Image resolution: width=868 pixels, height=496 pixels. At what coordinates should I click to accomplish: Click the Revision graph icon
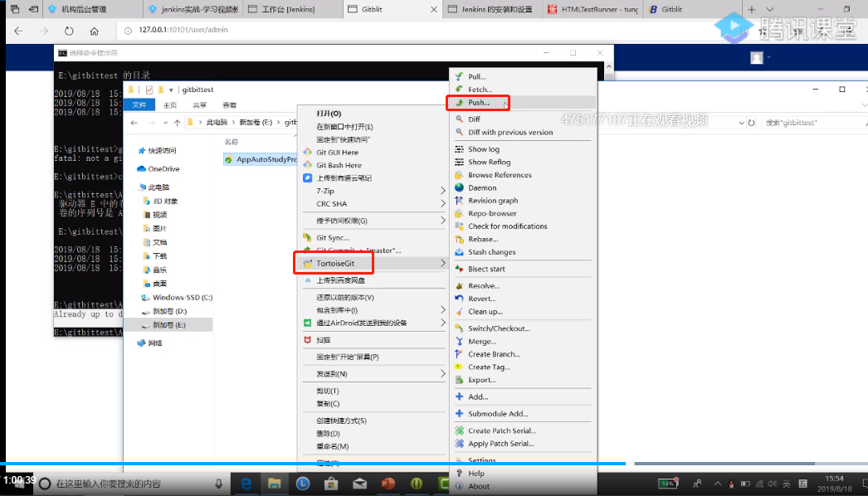click(459, 201)
